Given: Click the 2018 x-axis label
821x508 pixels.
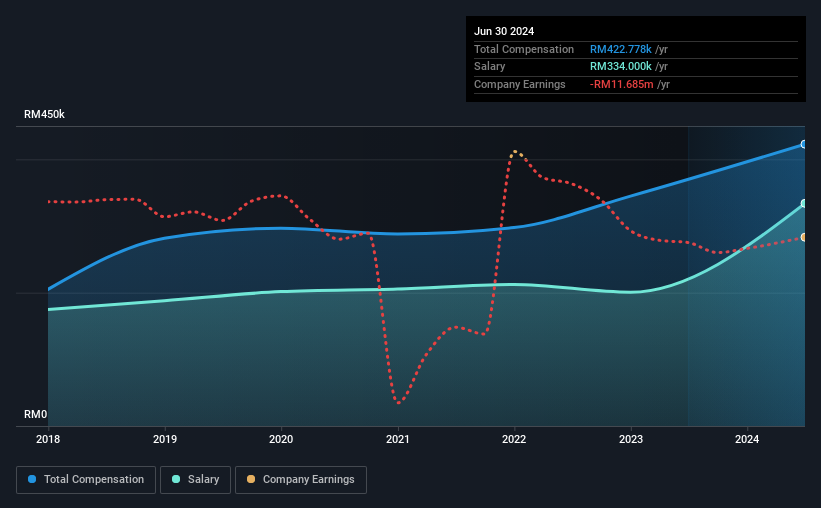Looking at the screenshot, I should click(x=48, y=439).
